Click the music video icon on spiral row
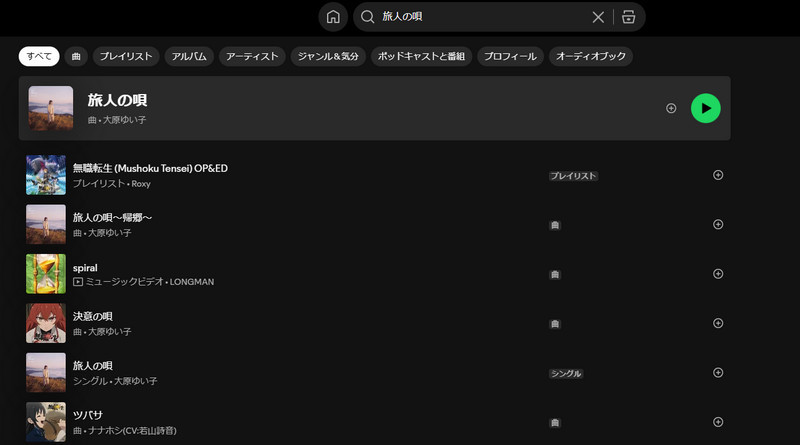The image size is (800, 445). pyautogui.click(x=78, y=282)
